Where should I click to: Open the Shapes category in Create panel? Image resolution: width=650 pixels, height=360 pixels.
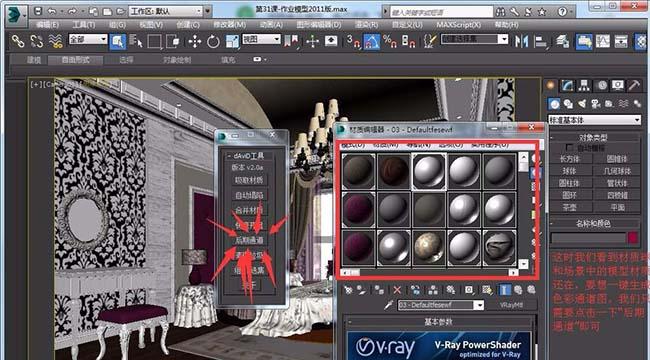click(568, 103)
